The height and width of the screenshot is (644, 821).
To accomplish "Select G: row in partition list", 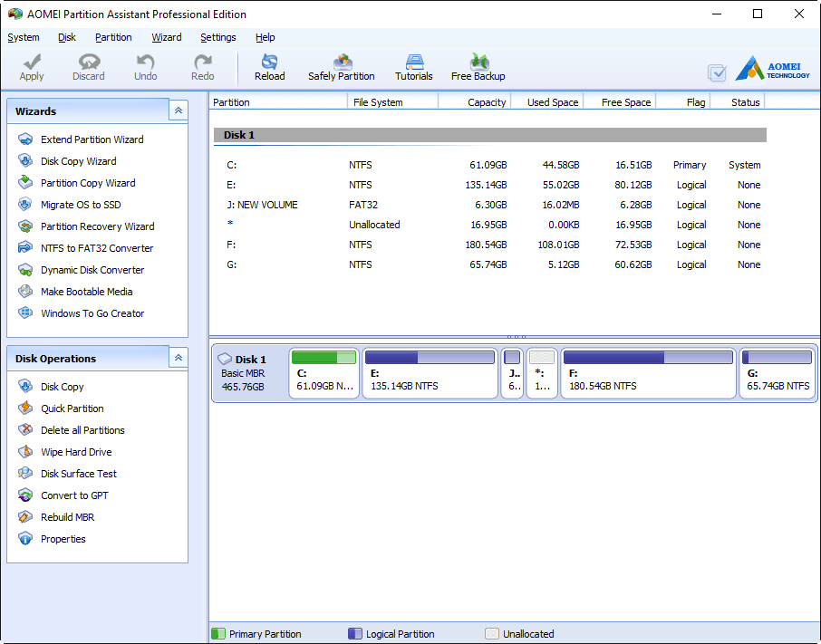I will click(x=490, y=264).
